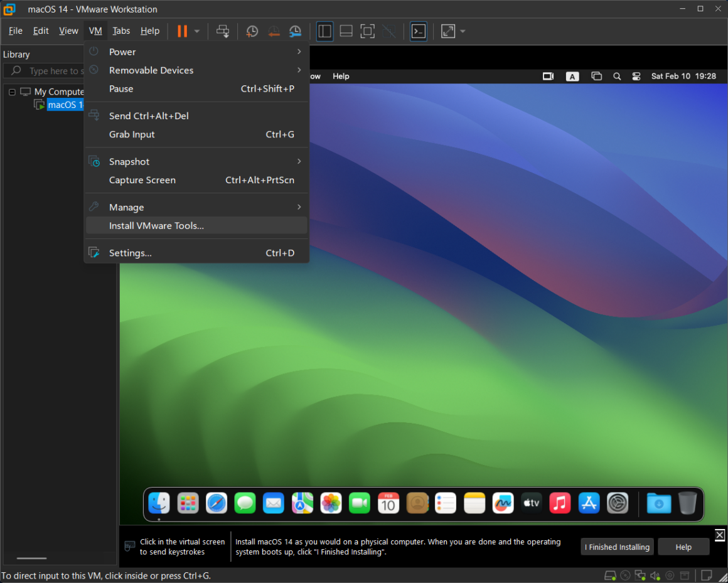Open Notes in the dock
This screenshot has height=583, width=728.
coord(474,503)
